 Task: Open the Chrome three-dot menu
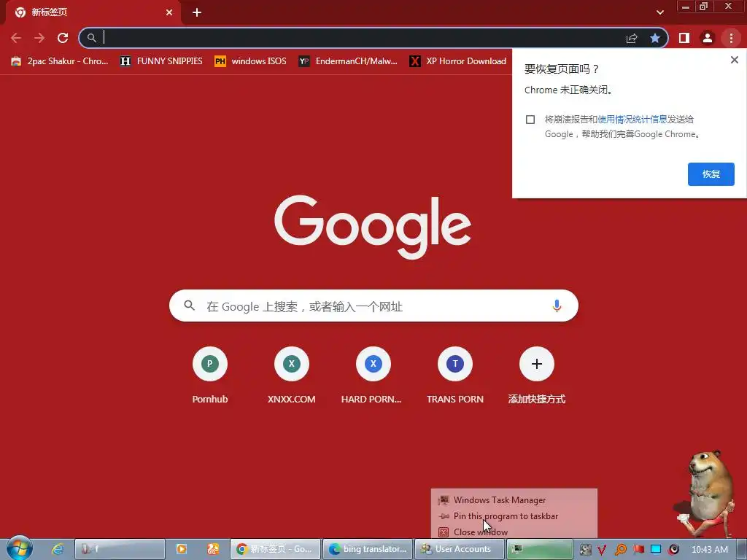pyautogui.click(x=731, y=38)
